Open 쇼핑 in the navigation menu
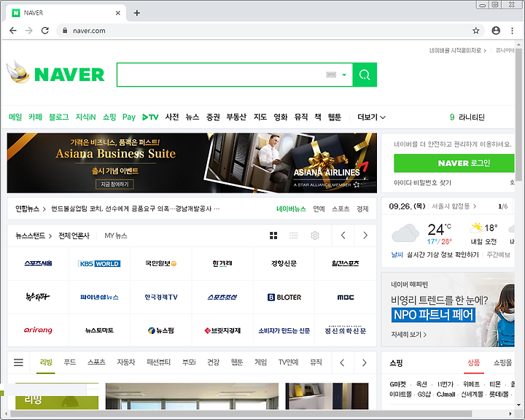This screenshot has width=525, height=420. pyautogui.click(x=109, y=117)
